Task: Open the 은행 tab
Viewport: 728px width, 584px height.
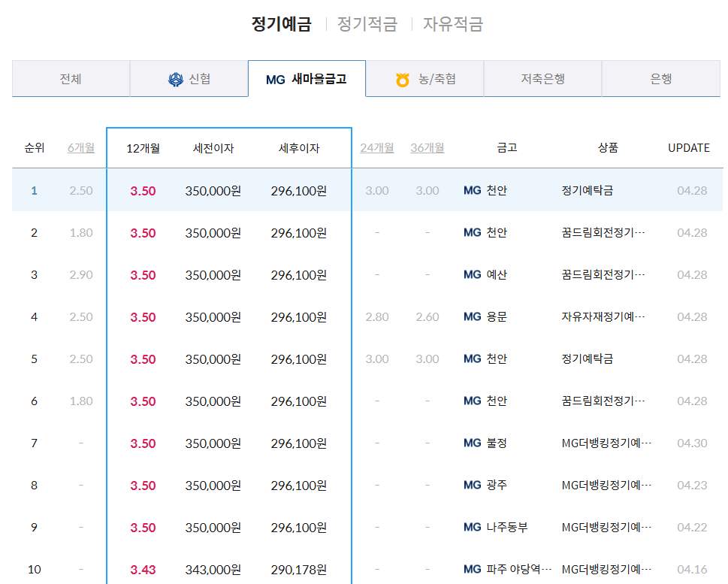Action: point(661,78)
